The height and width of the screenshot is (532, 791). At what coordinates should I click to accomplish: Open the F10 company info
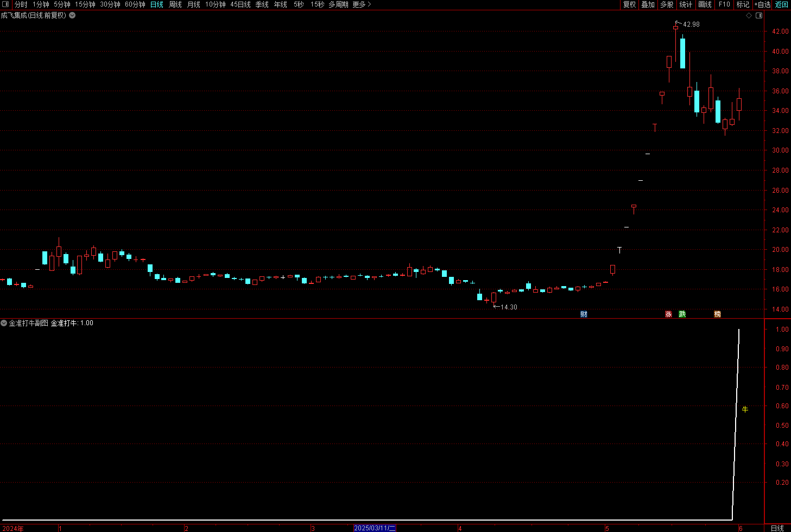click(x=724, y=4)
